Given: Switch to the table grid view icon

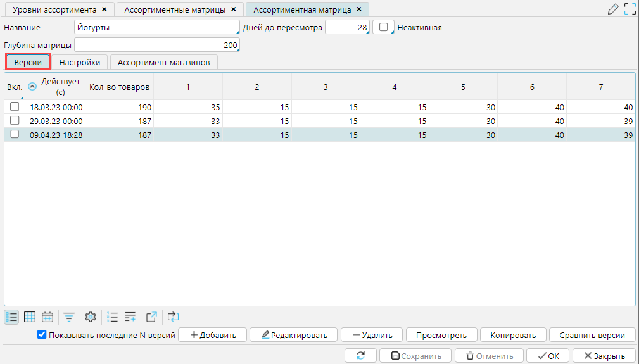Looking at the screenshot, I should click(x=29, y=317).
